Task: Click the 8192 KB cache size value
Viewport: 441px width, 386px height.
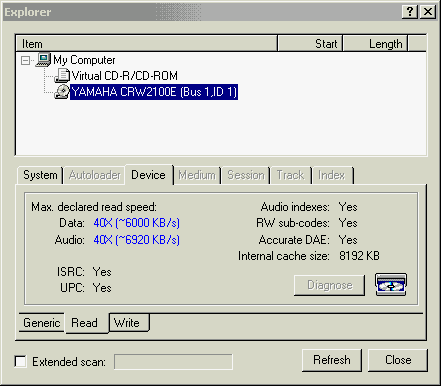Action: 359,256
